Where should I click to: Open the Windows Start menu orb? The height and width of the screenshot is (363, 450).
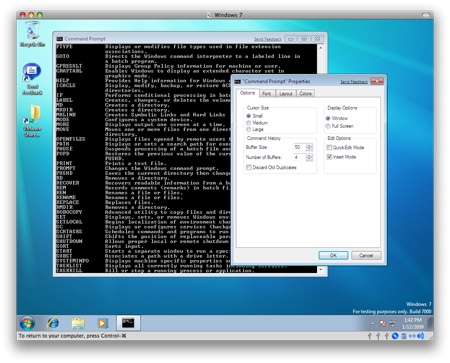click(x=27, y=323)
